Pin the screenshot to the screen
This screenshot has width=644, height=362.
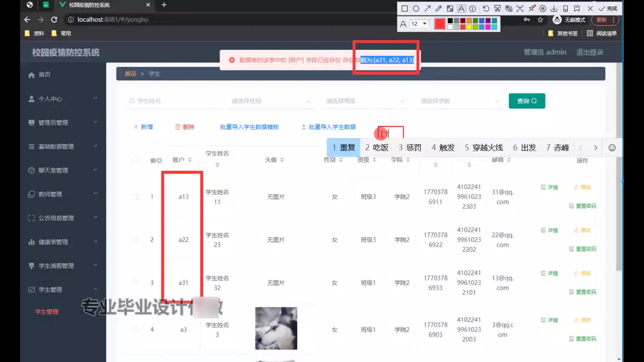pyautogui.click(x=532, y=9)
